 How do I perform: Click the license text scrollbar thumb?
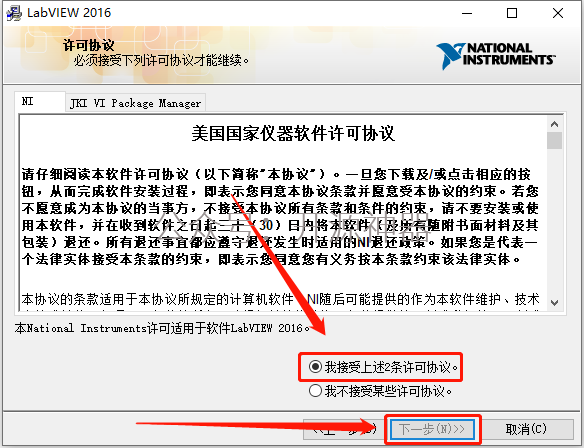(555, 141)
